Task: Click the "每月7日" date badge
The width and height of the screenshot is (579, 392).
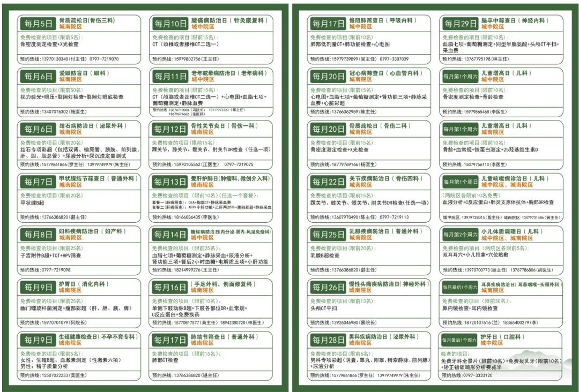Action: coord(38,182)
